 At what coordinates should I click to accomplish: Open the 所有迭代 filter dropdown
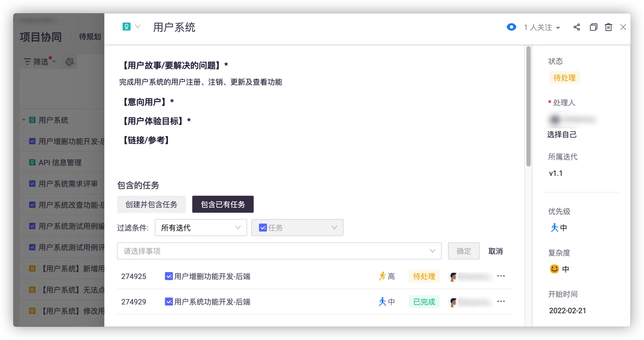(201, 228)
